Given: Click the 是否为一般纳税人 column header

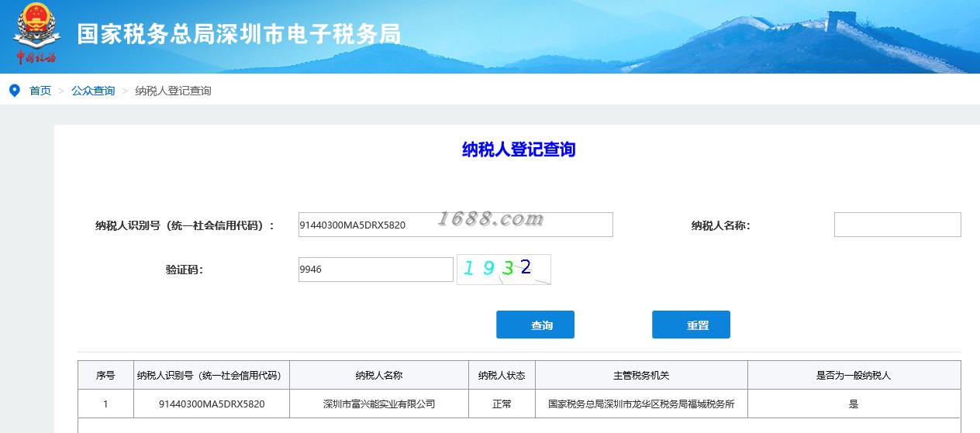Looking at the screenshot, I should pos(854,375).
